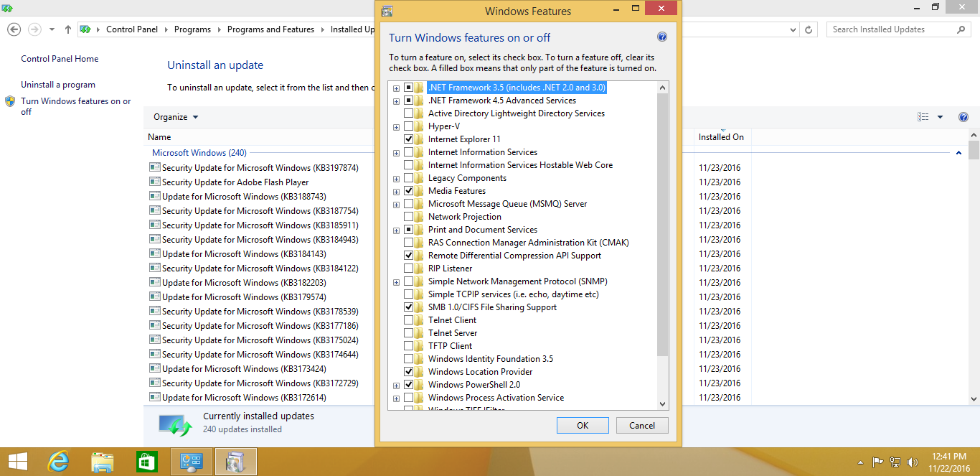Click the Start button on taskbar
This screenshot has width=980, height=476.
coord(18,462)
